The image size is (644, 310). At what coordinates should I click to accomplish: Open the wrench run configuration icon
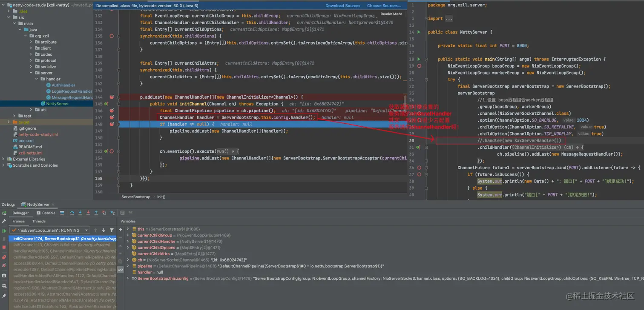pos(4,221)
